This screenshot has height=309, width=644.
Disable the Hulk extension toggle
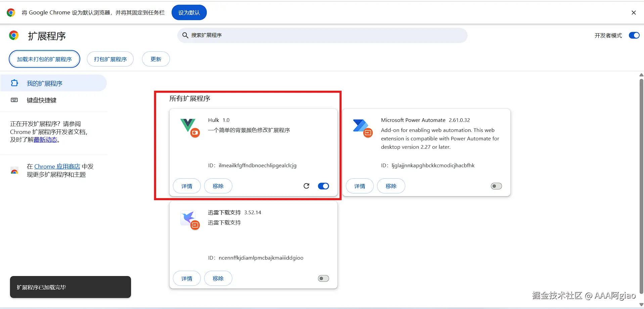pos(323,186)
